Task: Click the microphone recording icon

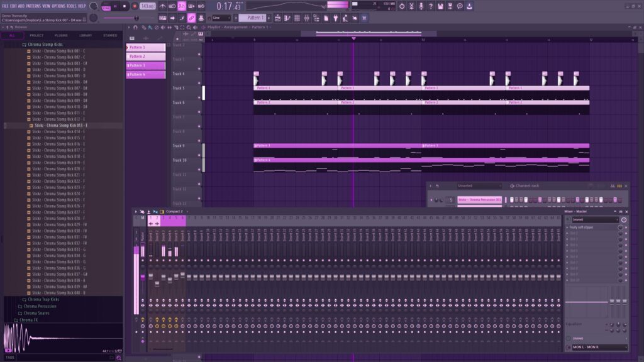Action: coord(421,6)
